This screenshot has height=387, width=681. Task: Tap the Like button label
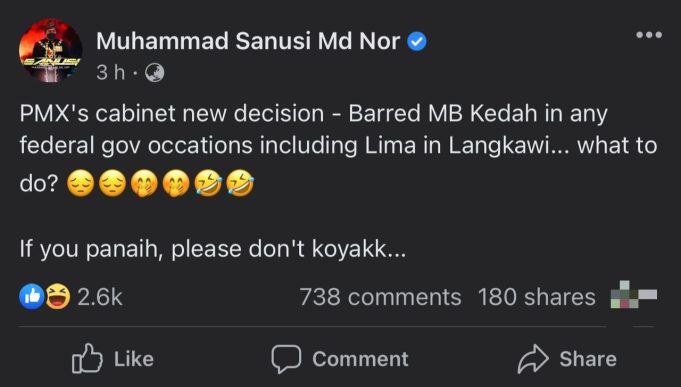tap(134, 359)
